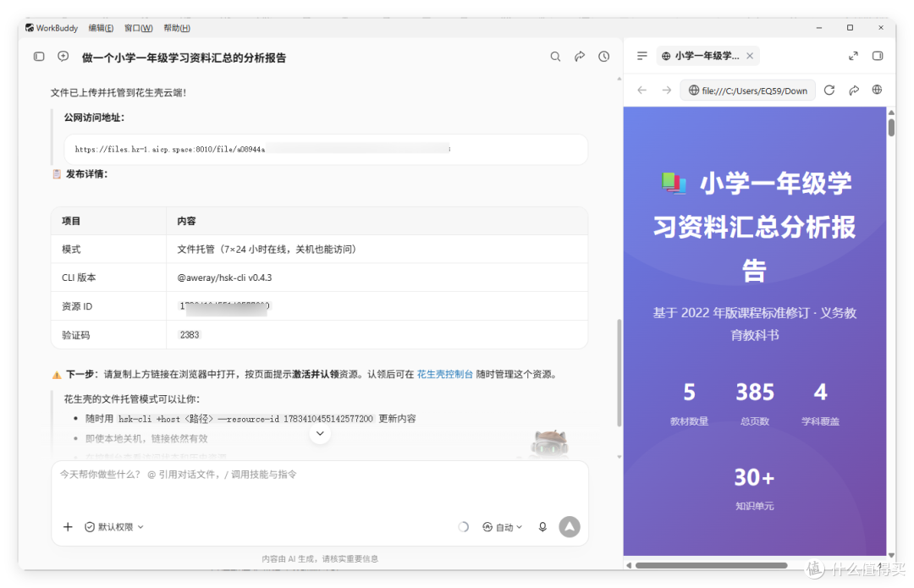Maximize the WorkBuddy window

[850, 27]
